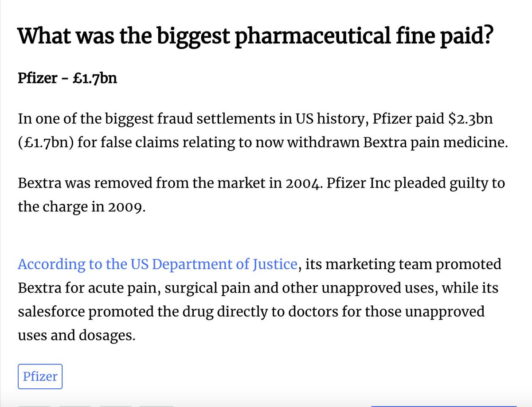Click the Pfizer tag button
The height and width of the screenshot is (407, 532).
pyautogui.click(x=40, y=376)
